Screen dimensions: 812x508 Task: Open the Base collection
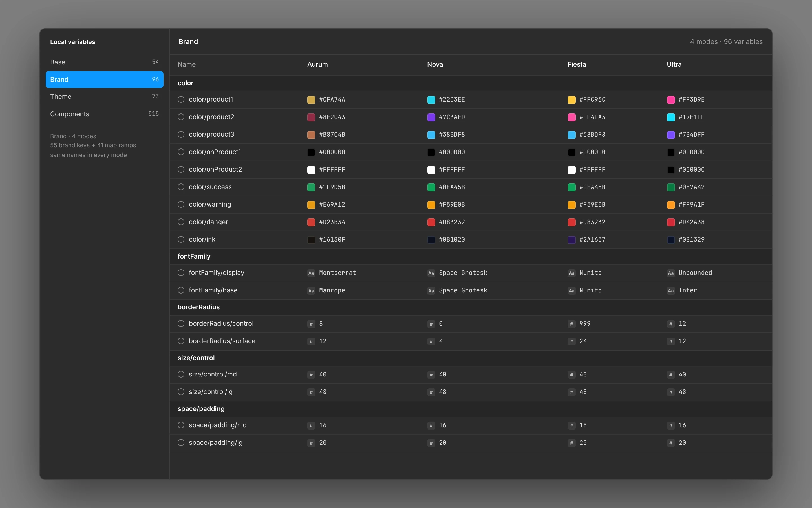[104, 62]
